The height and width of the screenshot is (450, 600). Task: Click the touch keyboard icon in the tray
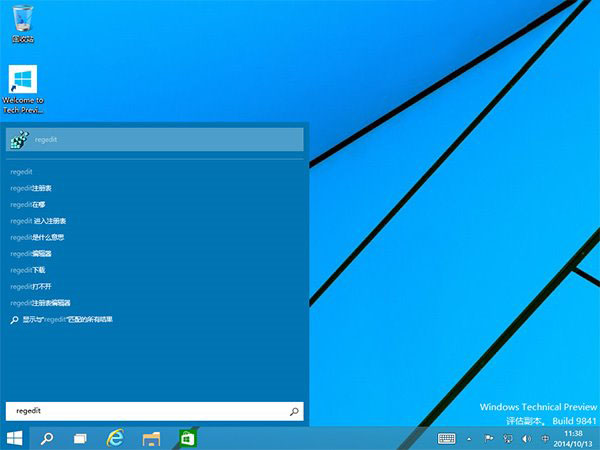447,438
